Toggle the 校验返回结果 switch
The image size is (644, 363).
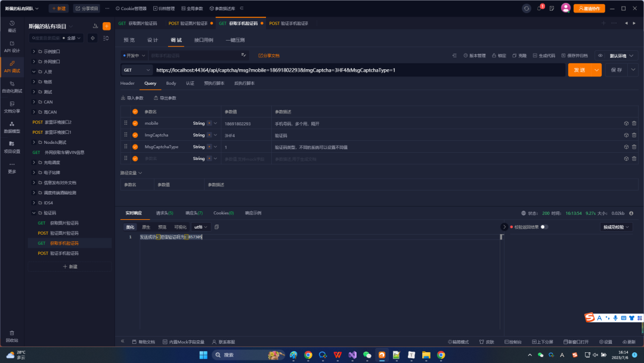coord(544,227)
